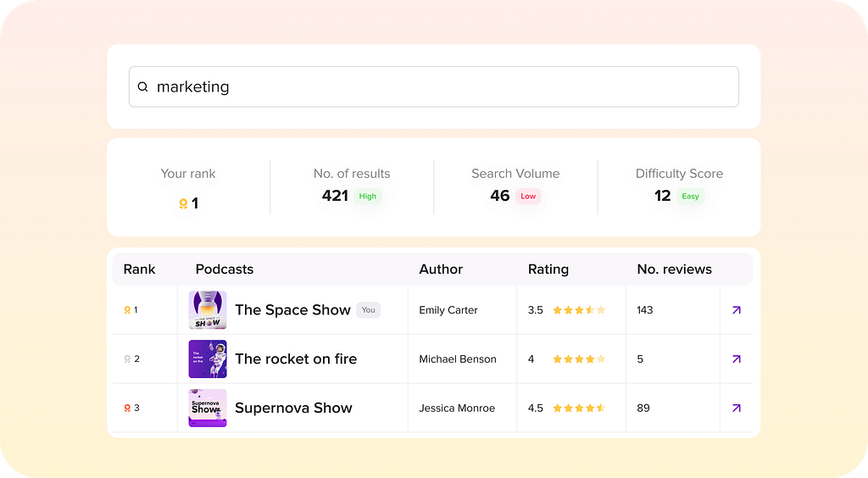
Task: Sort by Rating column header
Action: click(548, 270)
